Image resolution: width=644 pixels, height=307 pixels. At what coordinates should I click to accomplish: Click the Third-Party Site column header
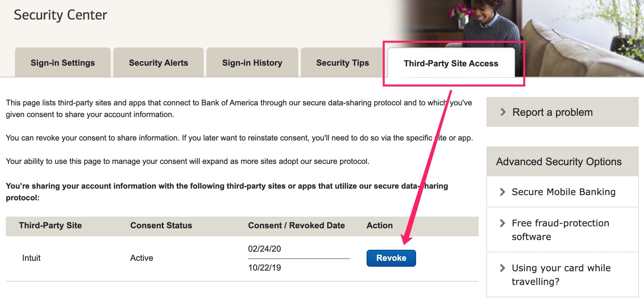(50, 225)
